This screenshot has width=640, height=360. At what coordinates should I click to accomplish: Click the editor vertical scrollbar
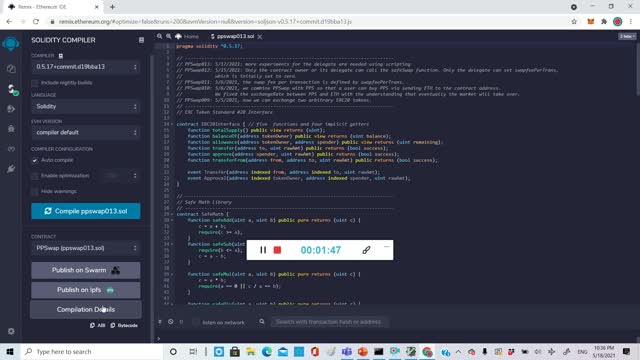click(x=637, y=69)
